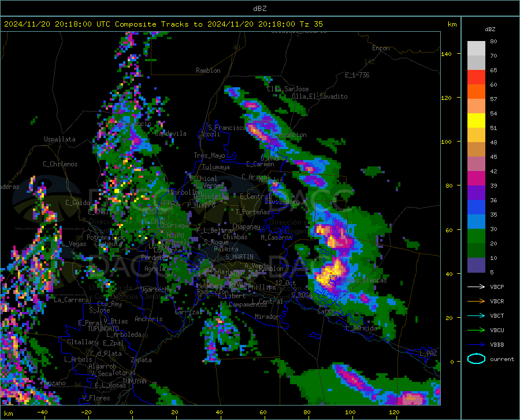Image resolution: width=520 pixels, height=420 pixels.
Task: Click the 'Ramblon' label near top of map
Action: [x=208, y=70]
